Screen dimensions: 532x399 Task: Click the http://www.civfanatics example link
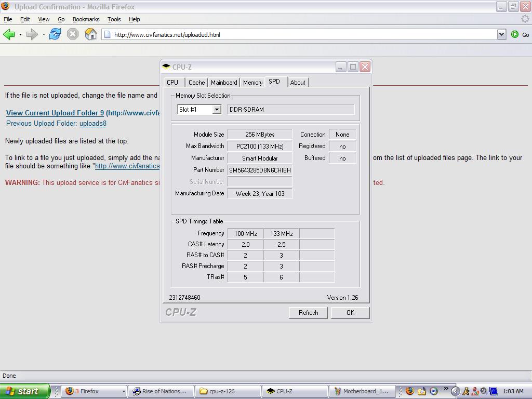click(127, 166)
